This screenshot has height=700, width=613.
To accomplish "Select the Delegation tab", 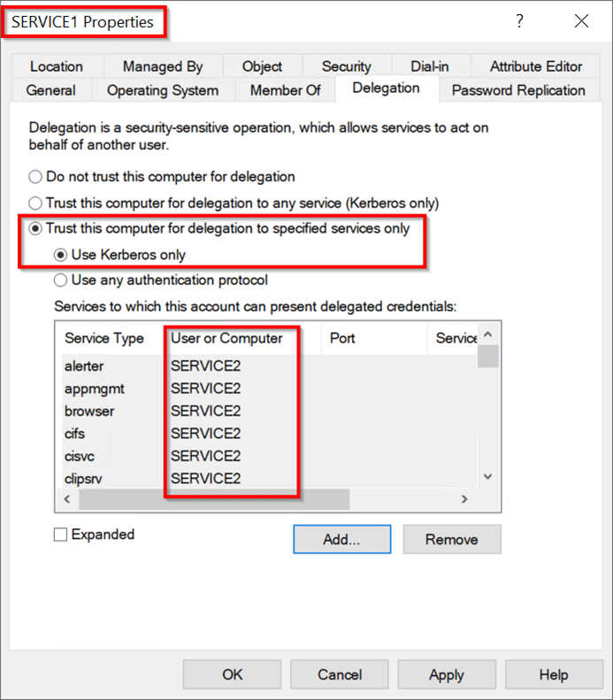I will click(387, 88).
